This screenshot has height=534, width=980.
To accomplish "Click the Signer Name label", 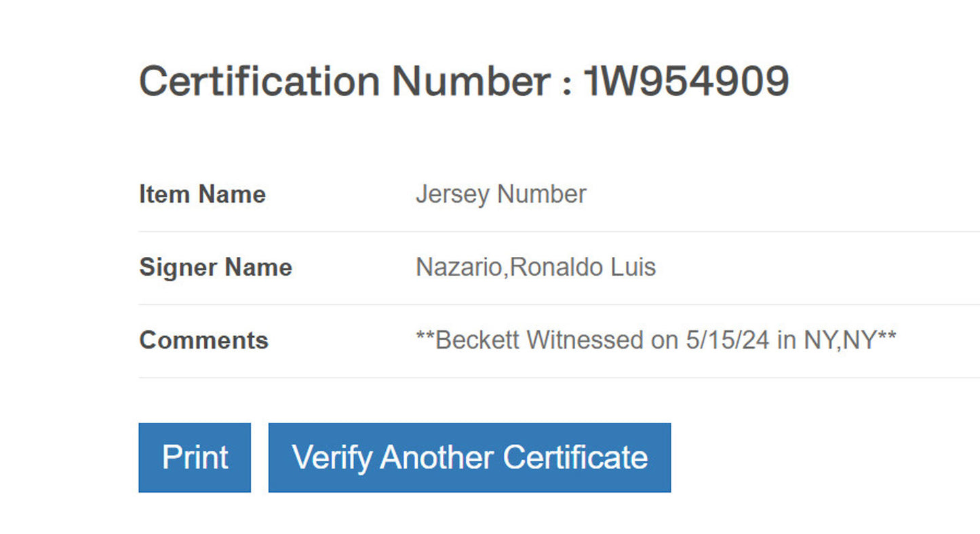I will click(x=215, y=268).
